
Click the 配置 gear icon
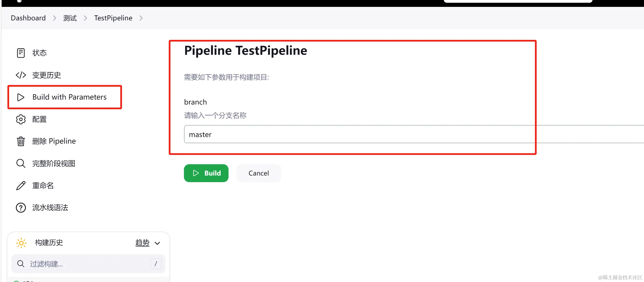(x=21, y=119)
